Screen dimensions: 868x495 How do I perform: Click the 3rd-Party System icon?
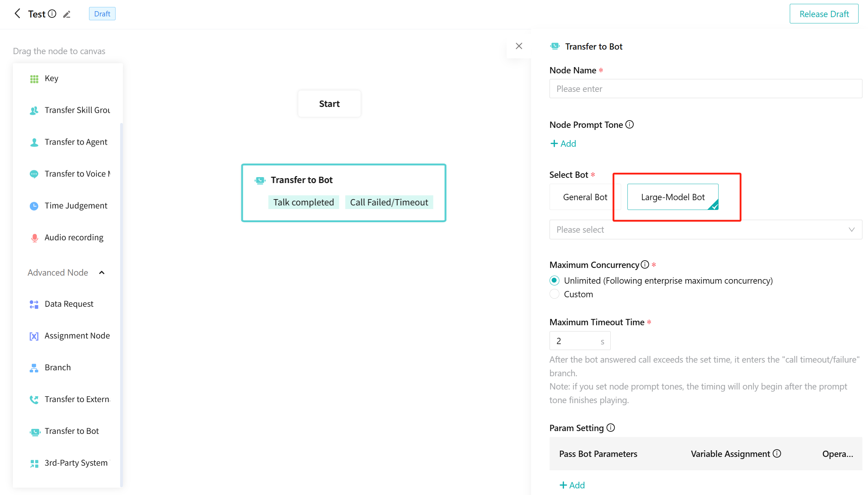click(34, 464)
